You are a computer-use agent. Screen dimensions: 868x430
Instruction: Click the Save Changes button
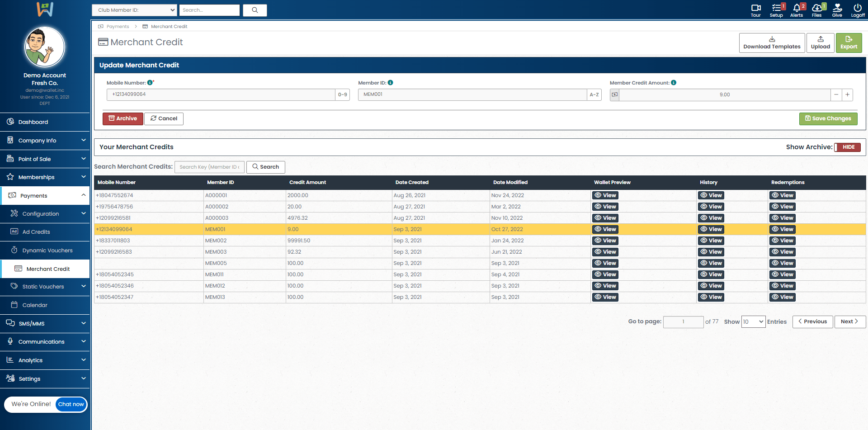[x=828, y=118]
